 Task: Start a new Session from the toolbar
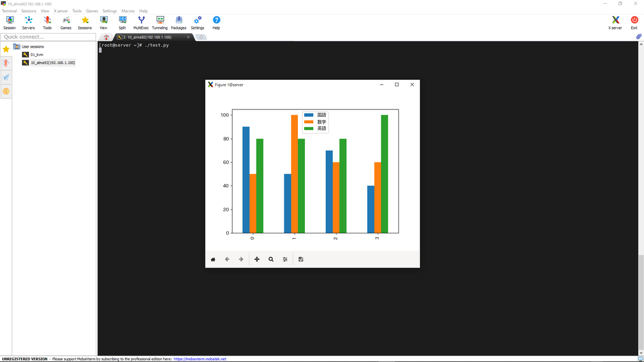point(9,22)
